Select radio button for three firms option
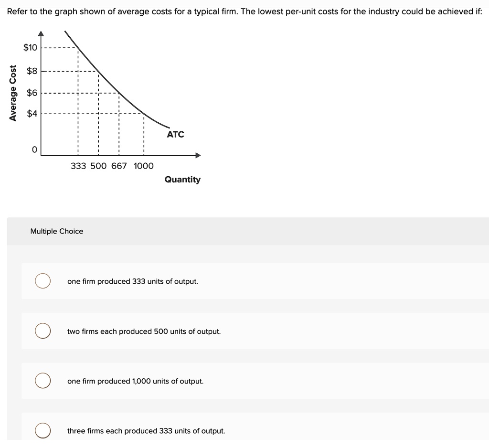Image resolution: width=489 pixels, height=448 pixels. [x=43, y=430]
